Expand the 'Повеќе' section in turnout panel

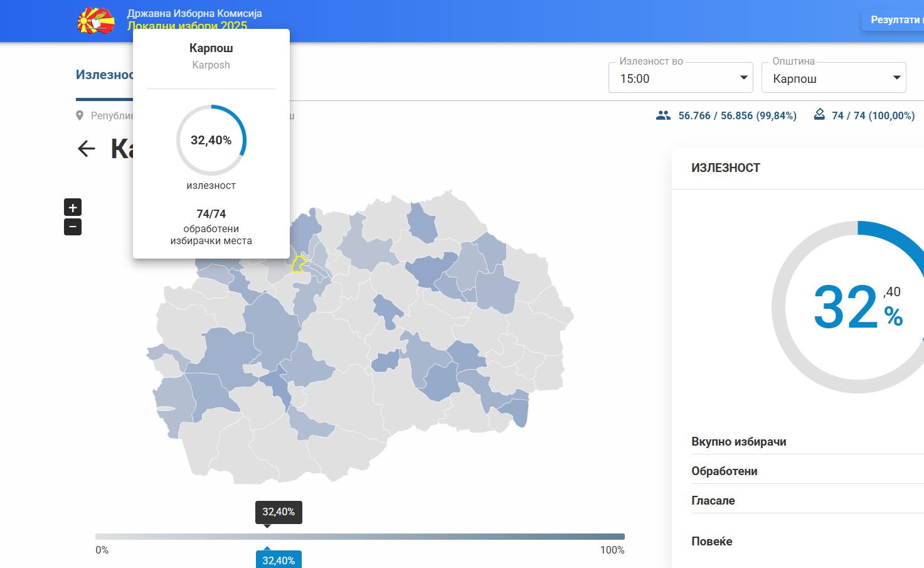point(712,541)
